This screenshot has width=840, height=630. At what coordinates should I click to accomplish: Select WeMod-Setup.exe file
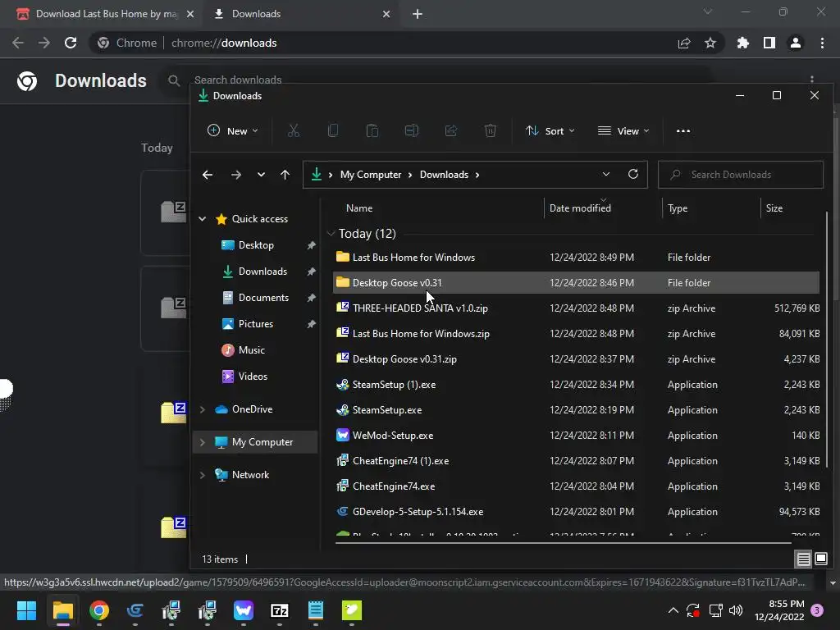(x=576, y=435)
